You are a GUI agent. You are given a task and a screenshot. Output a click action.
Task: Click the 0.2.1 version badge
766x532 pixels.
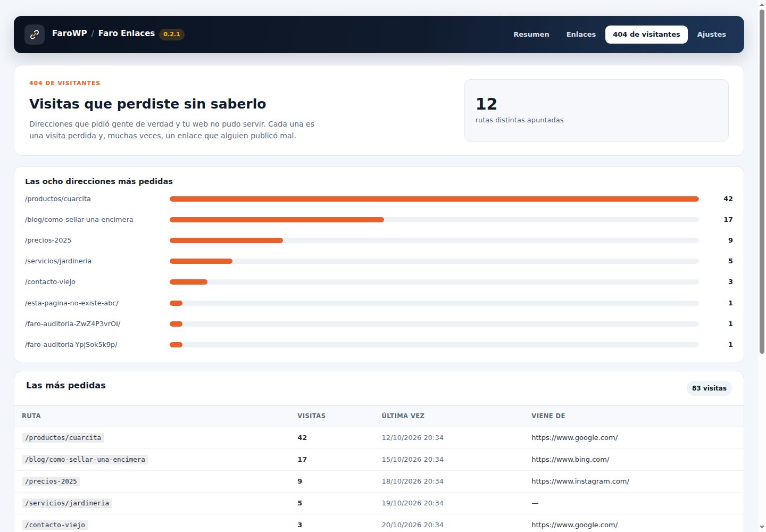[x=171, y=34]
